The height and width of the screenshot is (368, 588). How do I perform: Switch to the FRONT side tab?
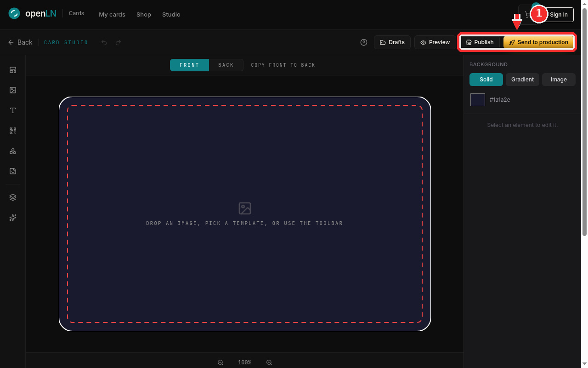(x=189, y=65)
